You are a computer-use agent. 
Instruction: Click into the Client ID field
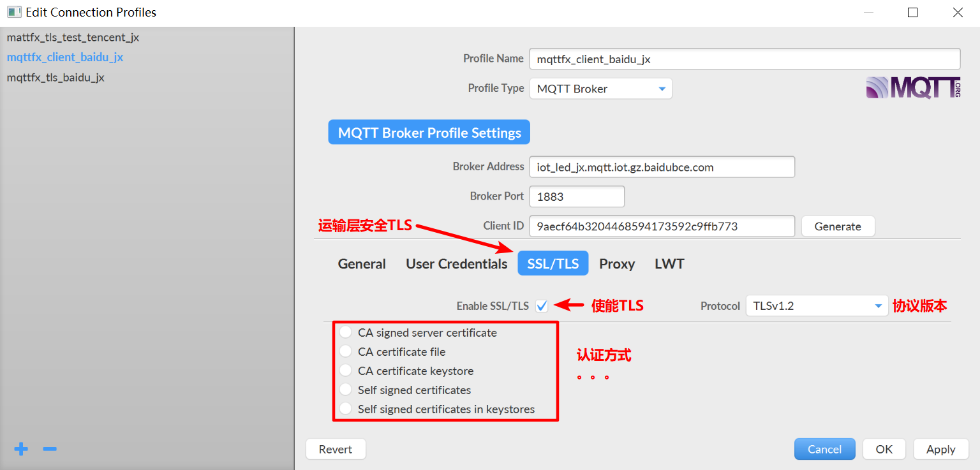[x=662, y=226]
